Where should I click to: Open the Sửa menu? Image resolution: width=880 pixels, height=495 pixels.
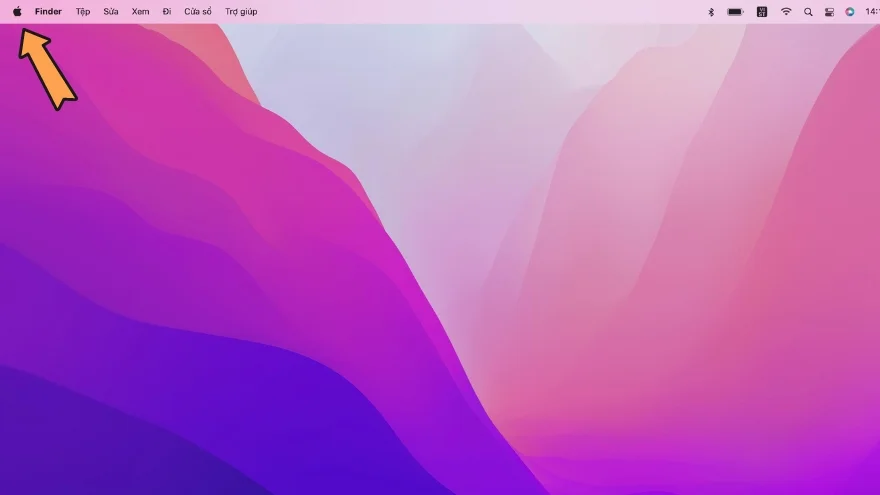coord(111,12)
